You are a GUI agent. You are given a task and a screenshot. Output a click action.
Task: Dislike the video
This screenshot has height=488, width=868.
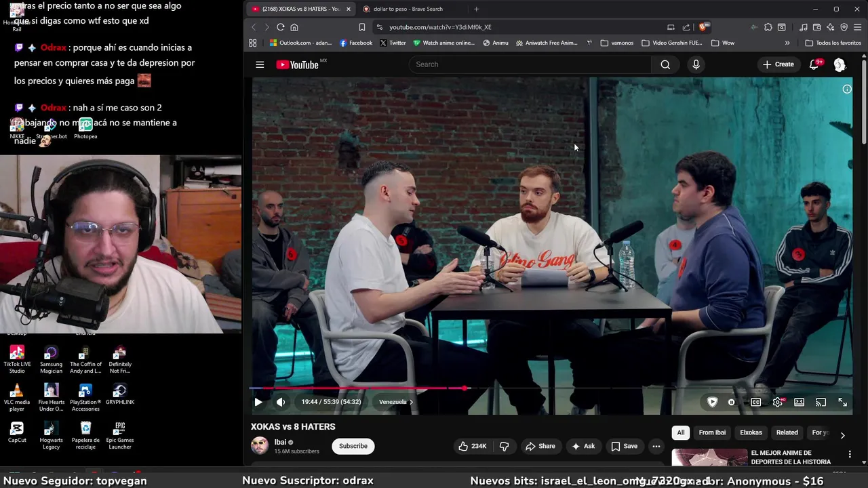coord(505,446)
